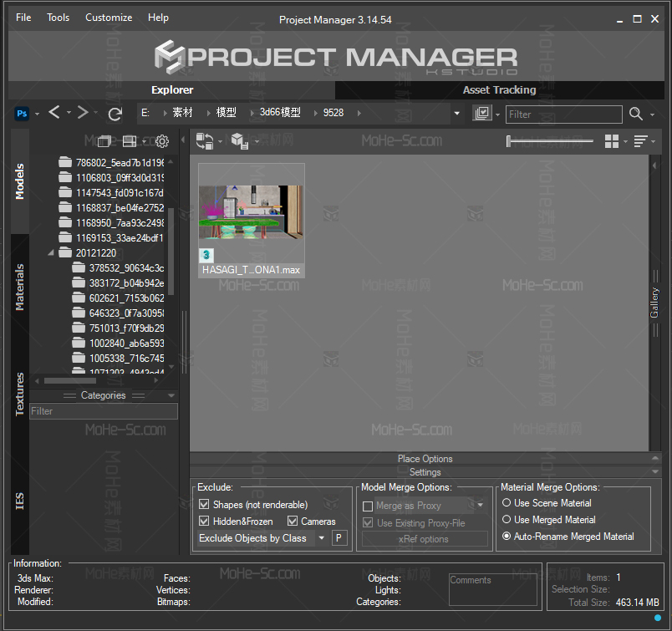Go back with the left arrow

[54, 113]
